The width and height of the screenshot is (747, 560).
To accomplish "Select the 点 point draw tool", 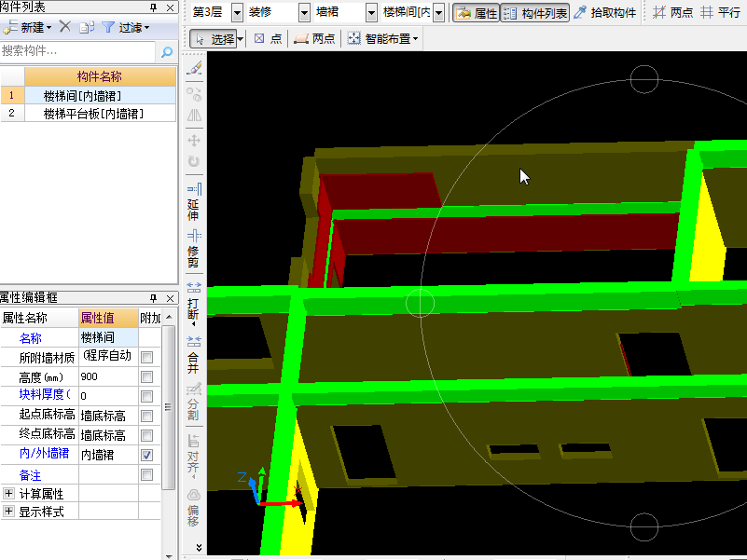I will tap(268, 38).
